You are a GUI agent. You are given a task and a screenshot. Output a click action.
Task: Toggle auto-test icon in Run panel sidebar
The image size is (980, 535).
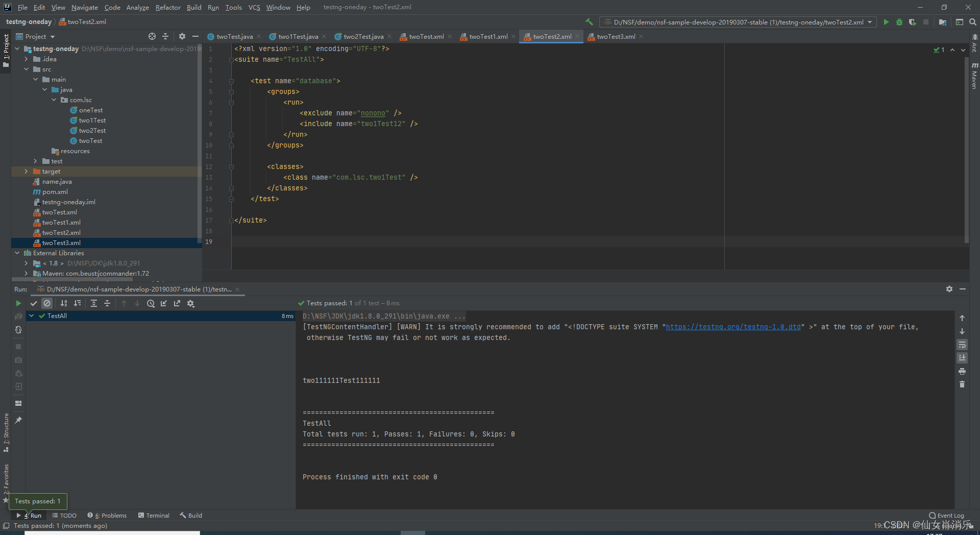(x=18, y=330)
